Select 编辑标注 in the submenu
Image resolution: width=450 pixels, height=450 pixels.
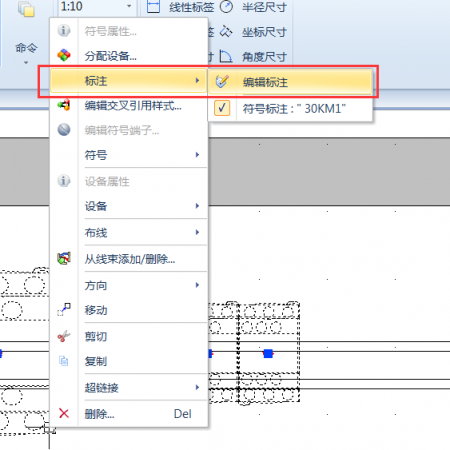click(290, 82)
